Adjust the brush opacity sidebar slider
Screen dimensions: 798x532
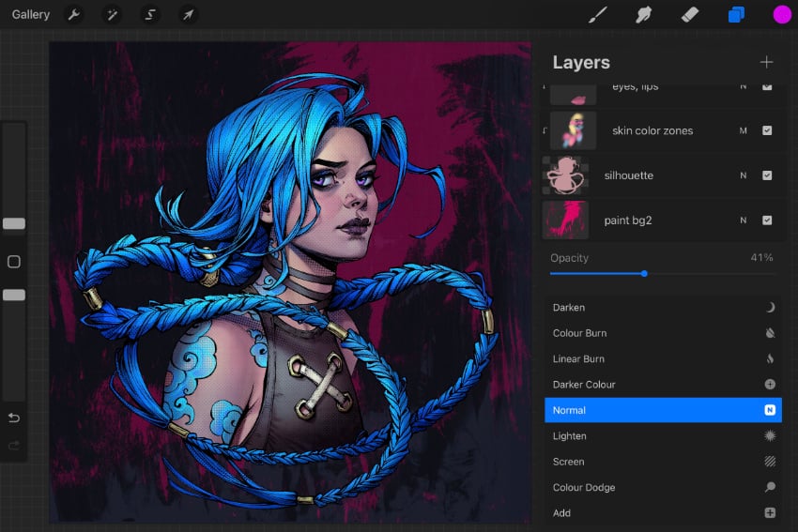click(14, 295)
